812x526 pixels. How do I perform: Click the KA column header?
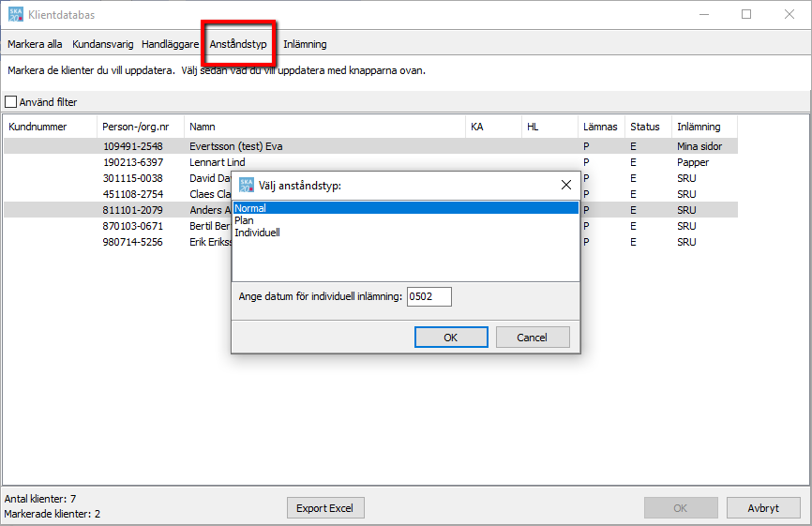click(x=493, y=127)
